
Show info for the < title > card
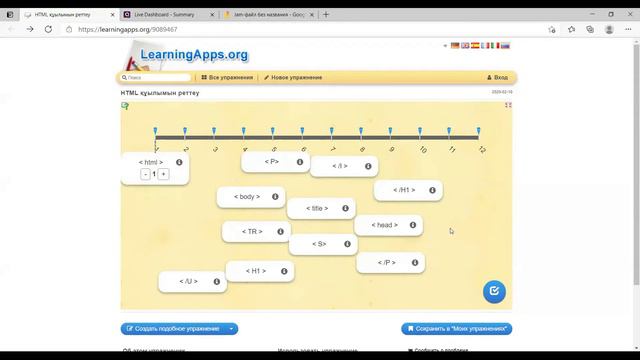point(345,208)
